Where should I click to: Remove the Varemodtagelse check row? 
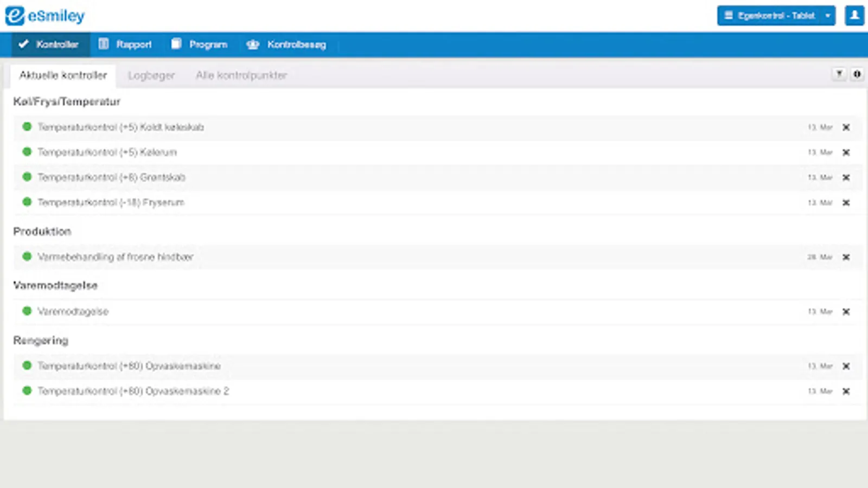[846, 312]
